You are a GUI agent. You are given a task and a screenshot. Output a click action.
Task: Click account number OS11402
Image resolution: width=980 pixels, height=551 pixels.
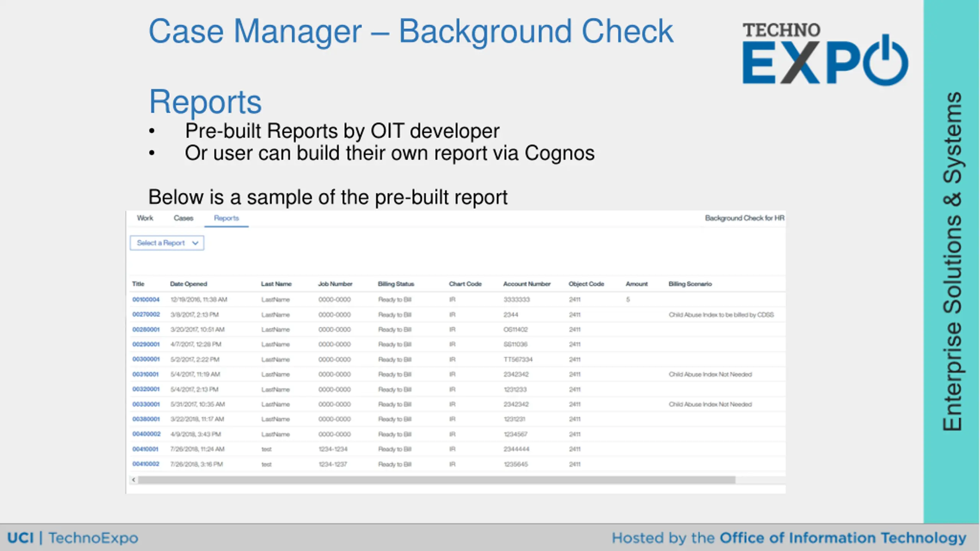point(516,329)
